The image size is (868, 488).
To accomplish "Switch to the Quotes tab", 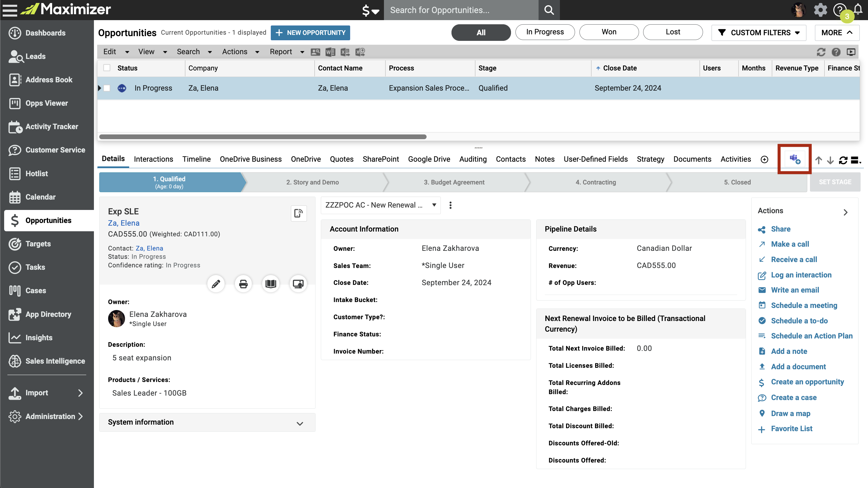I will click(341, 159).
